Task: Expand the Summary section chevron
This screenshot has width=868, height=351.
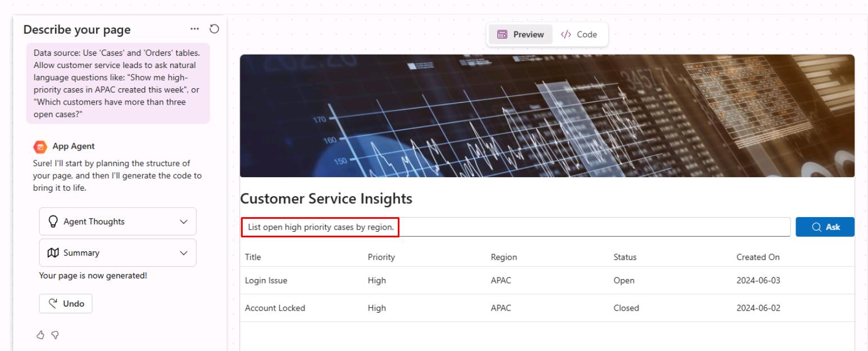Action: [x=183, y=253]
